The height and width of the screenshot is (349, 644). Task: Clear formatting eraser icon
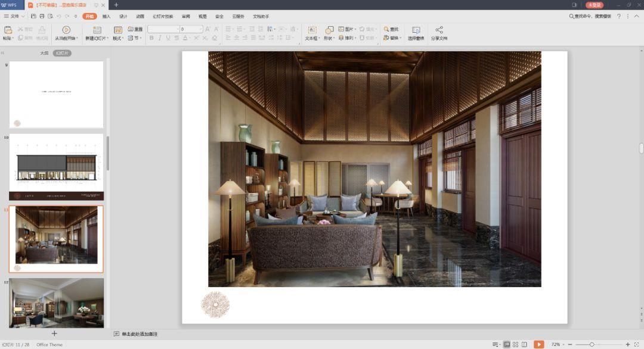(x=215, y=38)
